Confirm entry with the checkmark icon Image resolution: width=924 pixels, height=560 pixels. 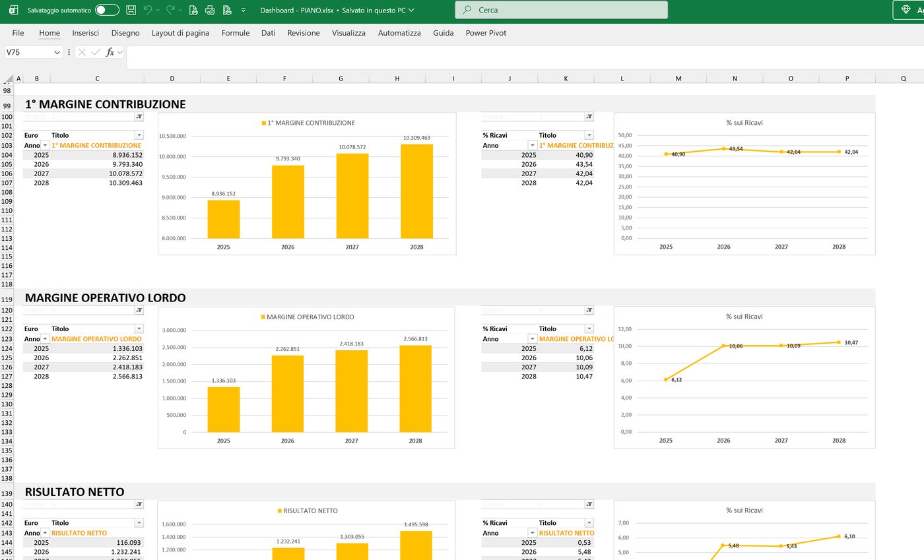point(96,52)
